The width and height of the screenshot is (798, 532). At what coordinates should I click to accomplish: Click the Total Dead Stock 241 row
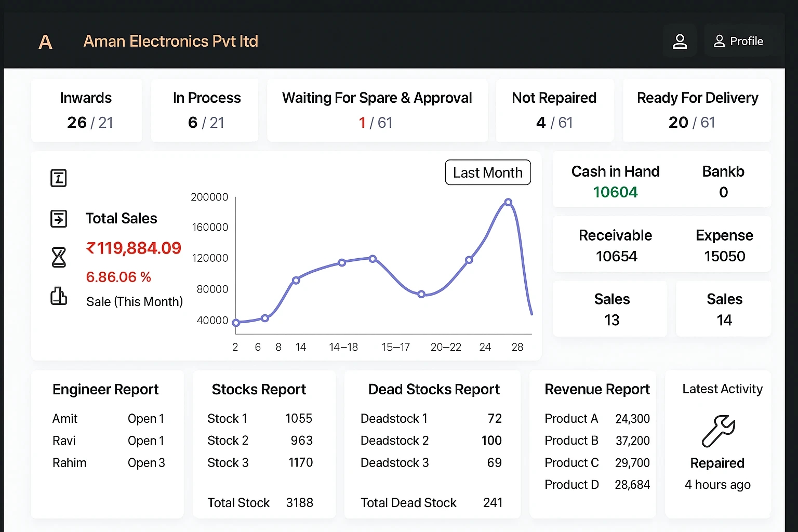tap(431, 503)
